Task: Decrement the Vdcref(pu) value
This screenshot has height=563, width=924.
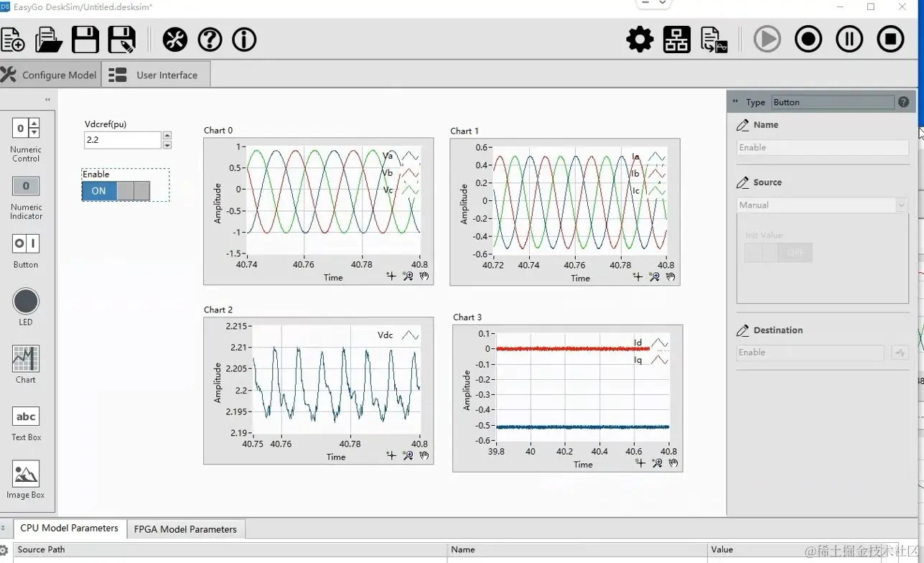Action: click(167, 144)
